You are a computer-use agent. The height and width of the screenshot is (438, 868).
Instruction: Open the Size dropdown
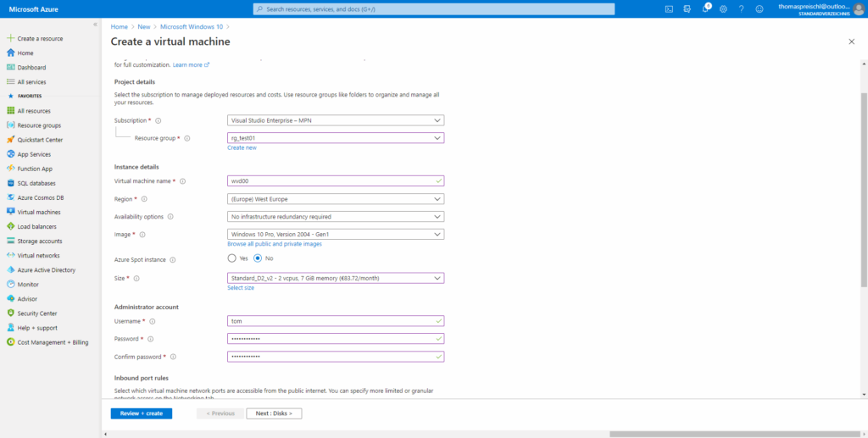(x=336, y=278)
